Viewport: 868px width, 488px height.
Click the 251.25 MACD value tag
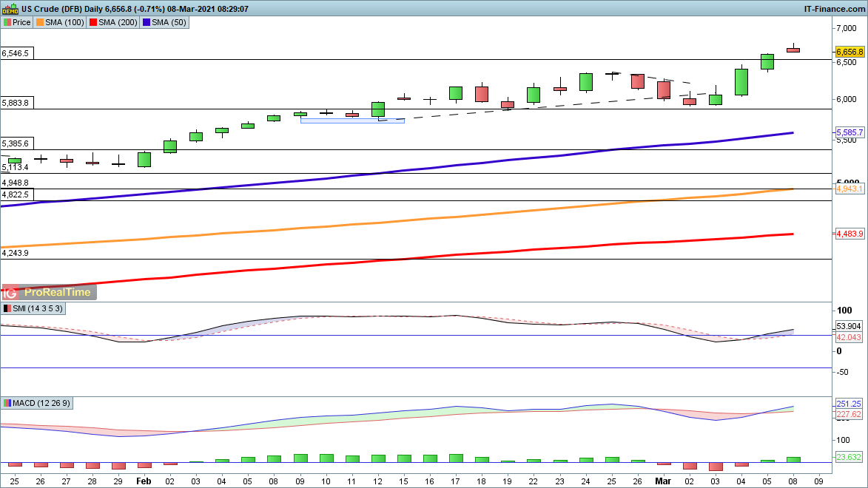848,404
